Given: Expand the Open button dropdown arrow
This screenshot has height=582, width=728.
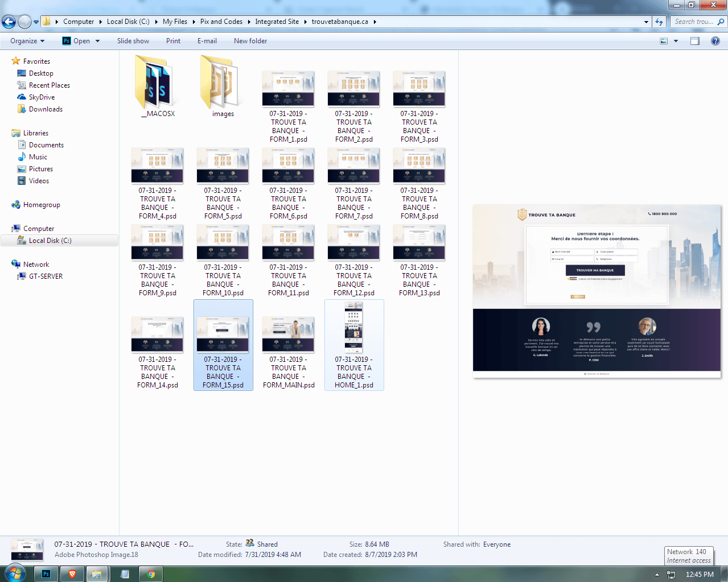Looking at the screenshot, I should 97,41.
